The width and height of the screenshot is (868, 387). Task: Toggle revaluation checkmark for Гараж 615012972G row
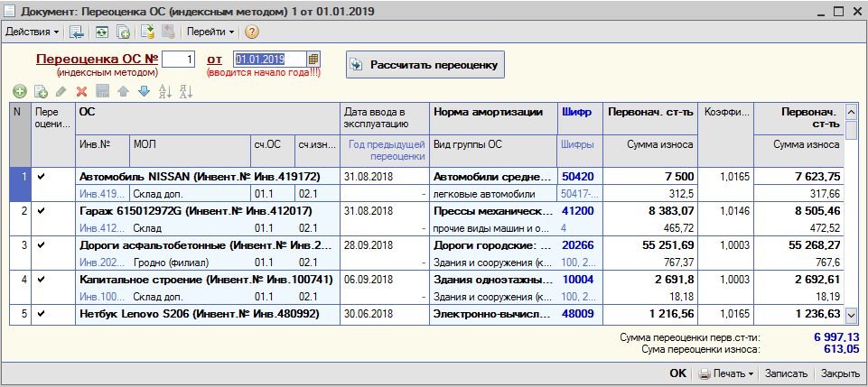[x=41, y=211]
